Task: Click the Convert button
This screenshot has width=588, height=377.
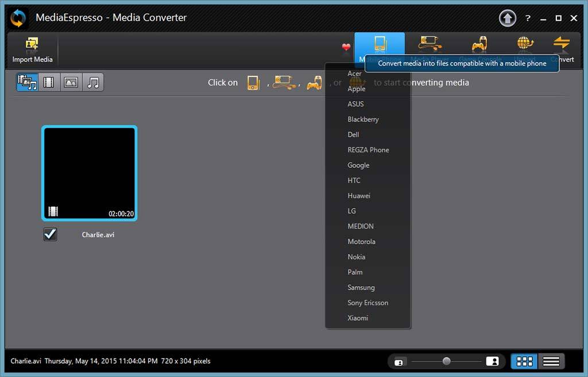Action: (562, 49)
